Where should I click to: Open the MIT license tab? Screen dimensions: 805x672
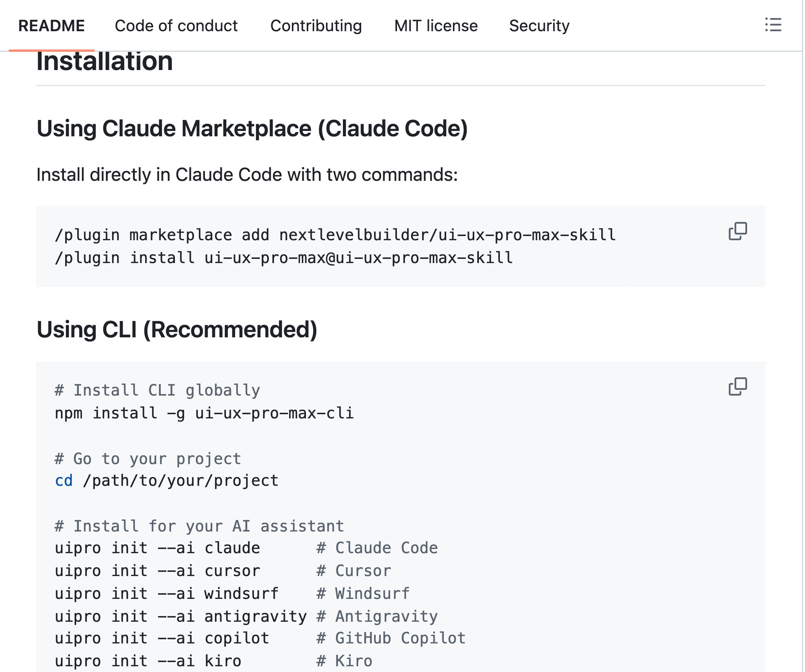437,26
